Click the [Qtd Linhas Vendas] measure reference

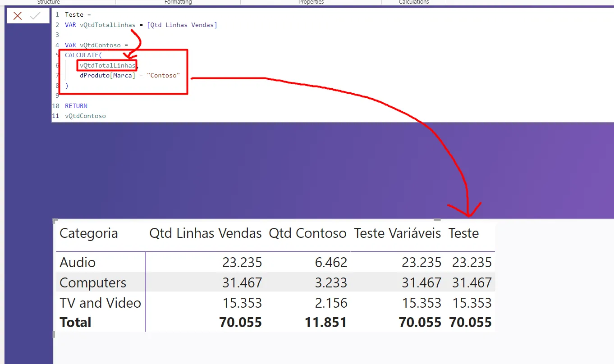[182, 25]
